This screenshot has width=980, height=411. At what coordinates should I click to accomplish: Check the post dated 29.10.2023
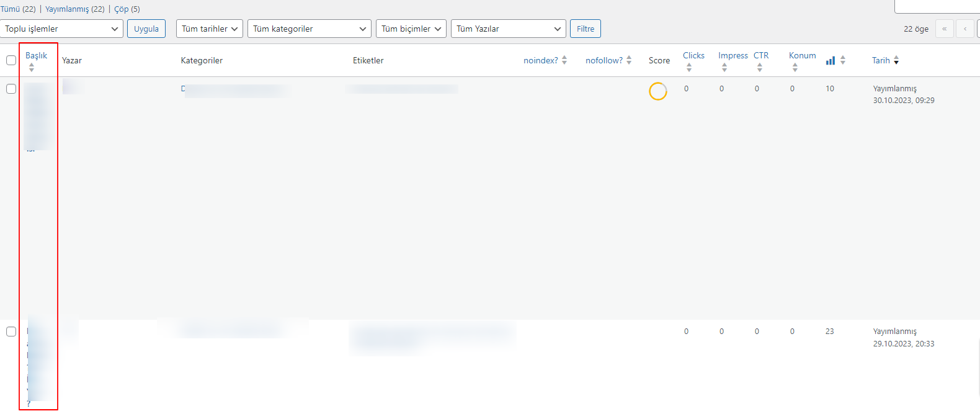pos(11,332)
